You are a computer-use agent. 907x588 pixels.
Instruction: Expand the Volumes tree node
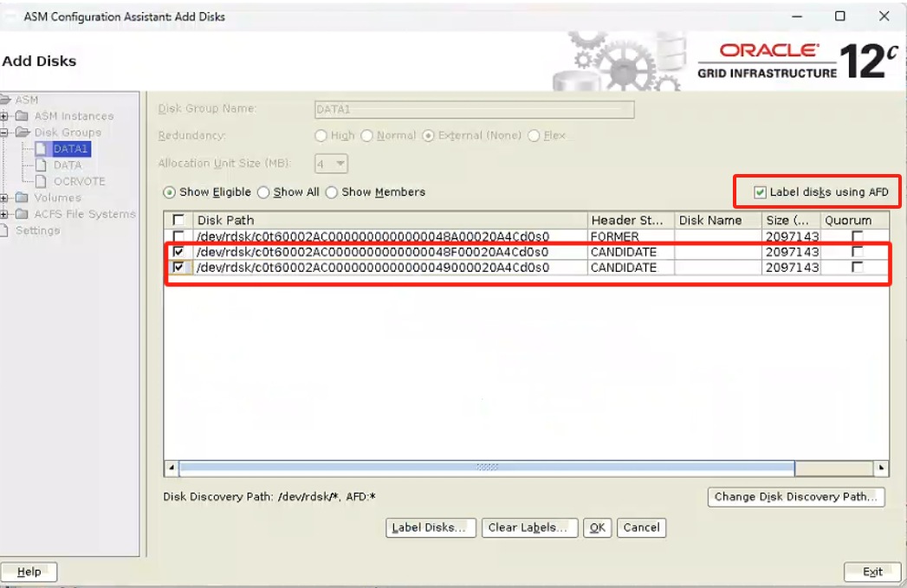[x=4, y=197]
